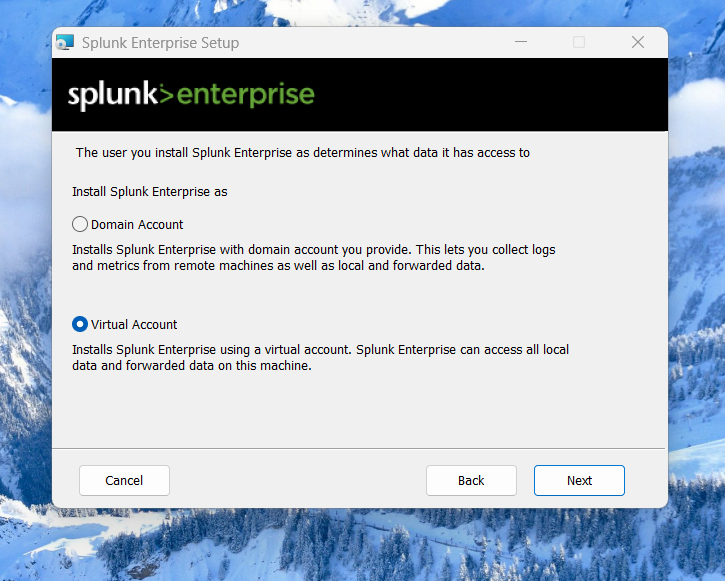Screen dimensions: 725x581
Task: Click the Splunk installer icon in title bar
Action: (x=65, y=43)
